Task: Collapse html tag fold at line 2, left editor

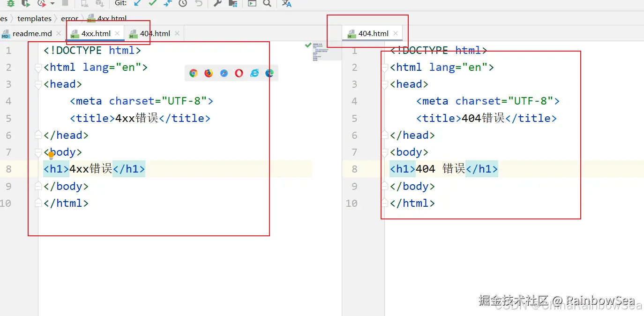Action: (38, 68)
